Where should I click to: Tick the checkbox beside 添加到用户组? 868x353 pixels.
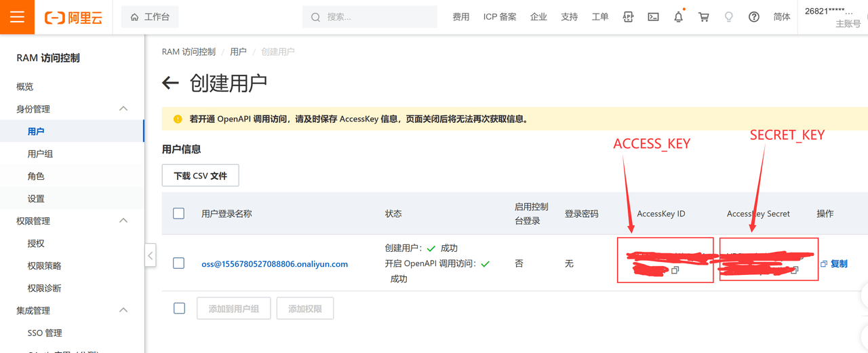click(x=179, y=308)
